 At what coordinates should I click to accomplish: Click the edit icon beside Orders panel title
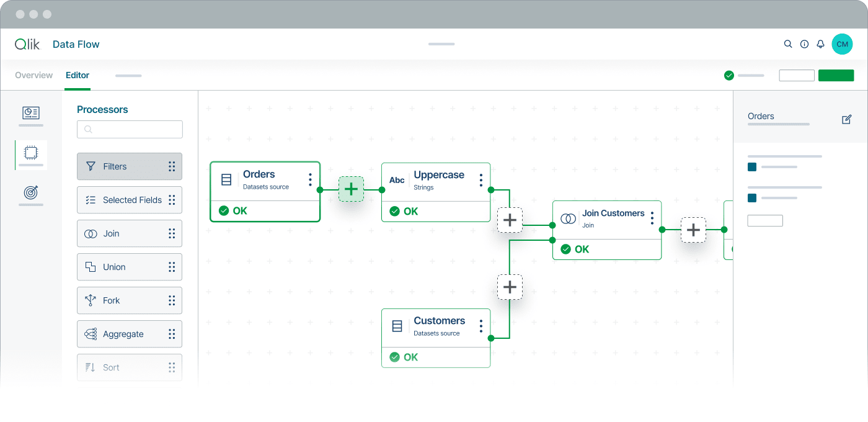[x=847, y=119]
